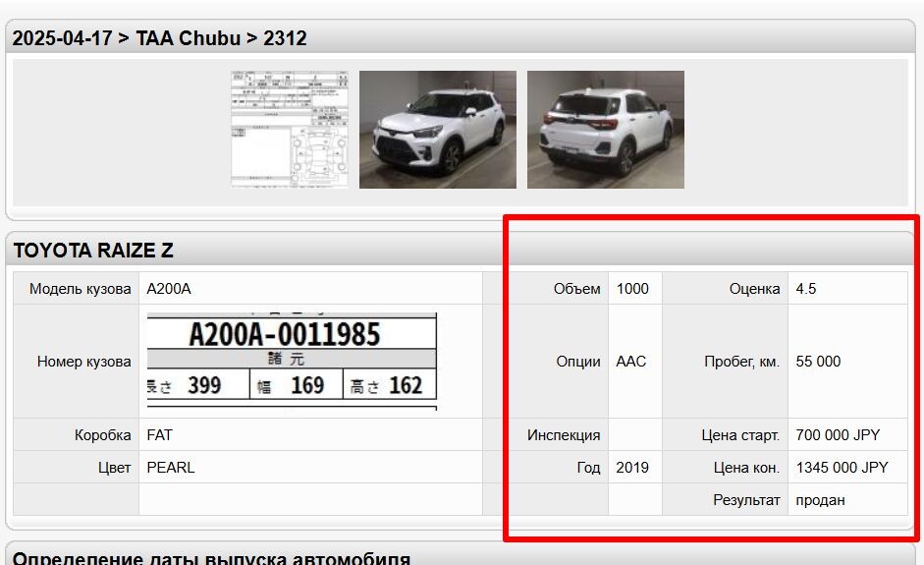Click the 'Год' label
924x565 pixels.
pos(589,468)
